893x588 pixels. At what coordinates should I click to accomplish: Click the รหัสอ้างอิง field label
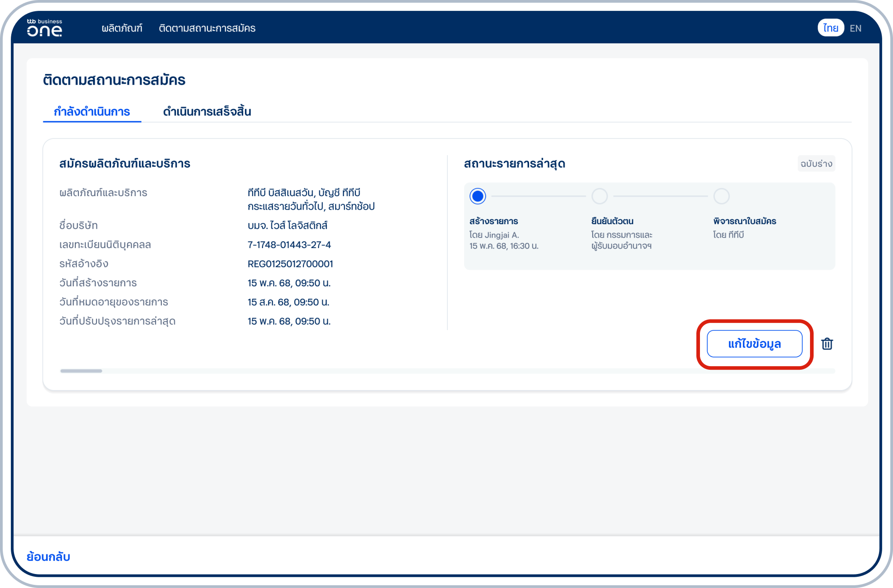(x=84, y=264)
